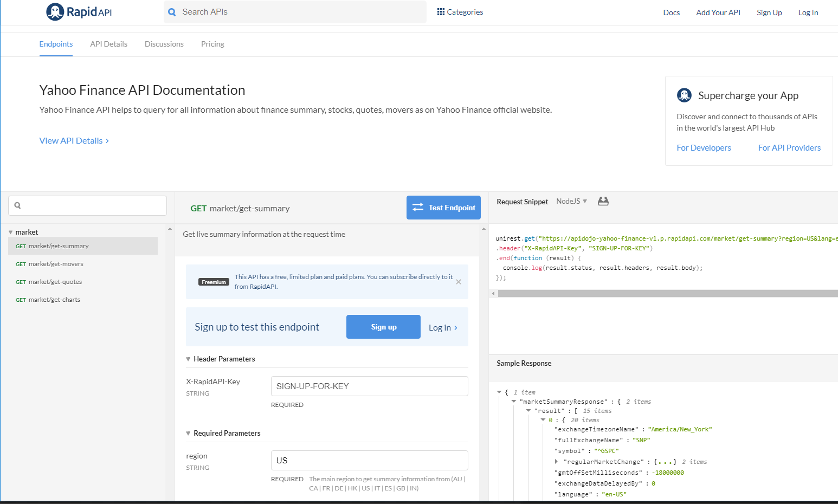Click the download icon beside NodeJS
The image size is (838, 504).
click(x=603, y=201)
